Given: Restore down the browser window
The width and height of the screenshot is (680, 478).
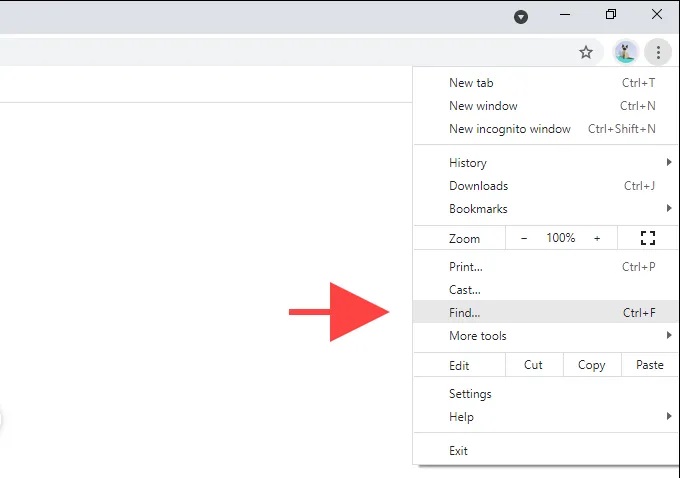Looking at the screenshot, I should point(611,15).
